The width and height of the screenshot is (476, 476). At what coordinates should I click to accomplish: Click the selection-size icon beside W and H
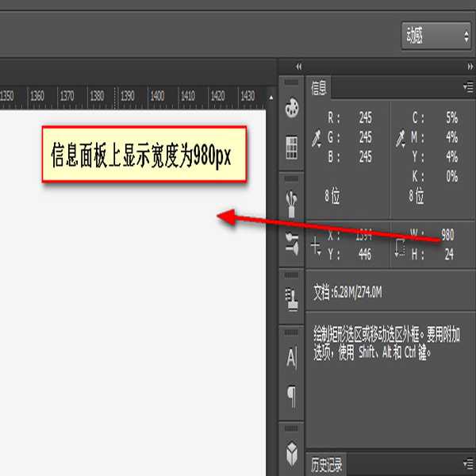pyautogui.click(x=400, y=248)
